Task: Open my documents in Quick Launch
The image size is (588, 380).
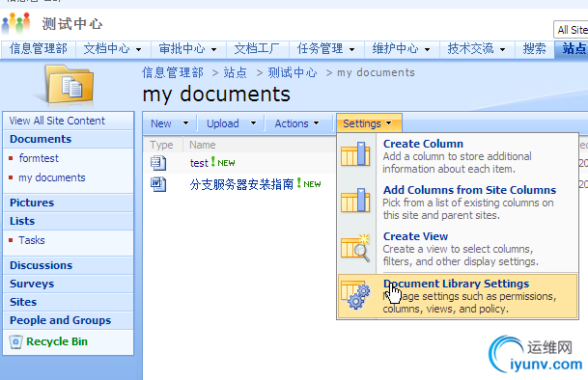Action: [52, 177]
